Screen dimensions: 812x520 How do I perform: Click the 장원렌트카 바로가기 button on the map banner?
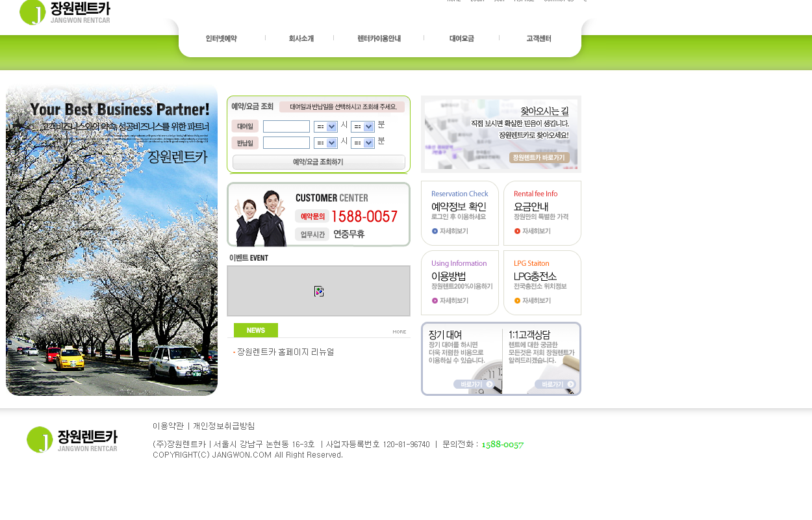539,157
